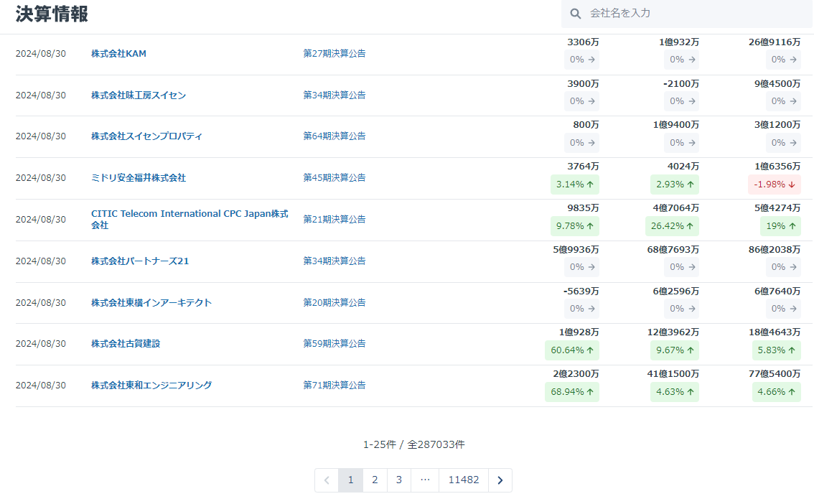
Task: Click the 4.66% up badge
Action: coord(777,392)
